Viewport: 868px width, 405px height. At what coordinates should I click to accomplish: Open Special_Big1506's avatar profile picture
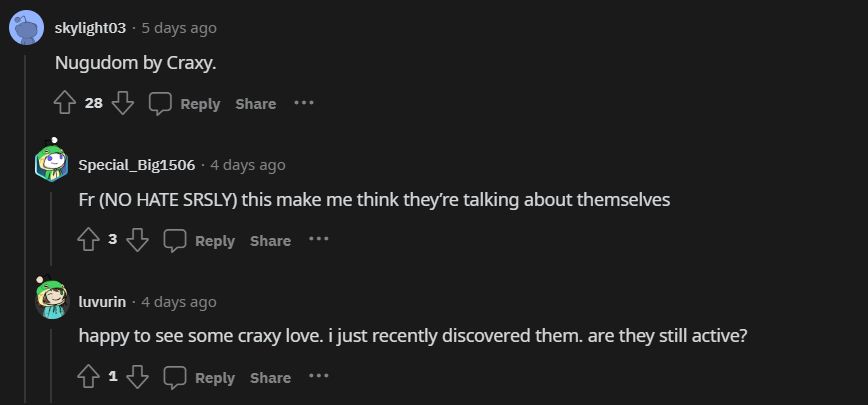coord(51,163)
